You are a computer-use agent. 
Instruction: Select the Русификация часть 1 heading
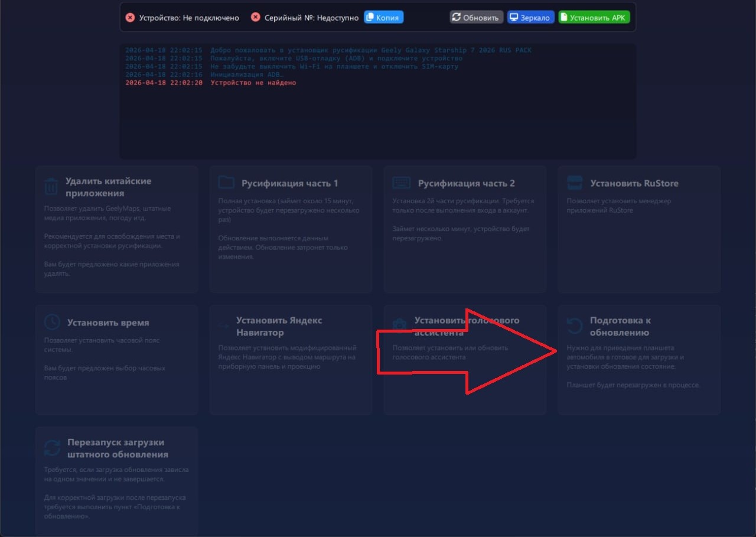(x=290, y=183)
